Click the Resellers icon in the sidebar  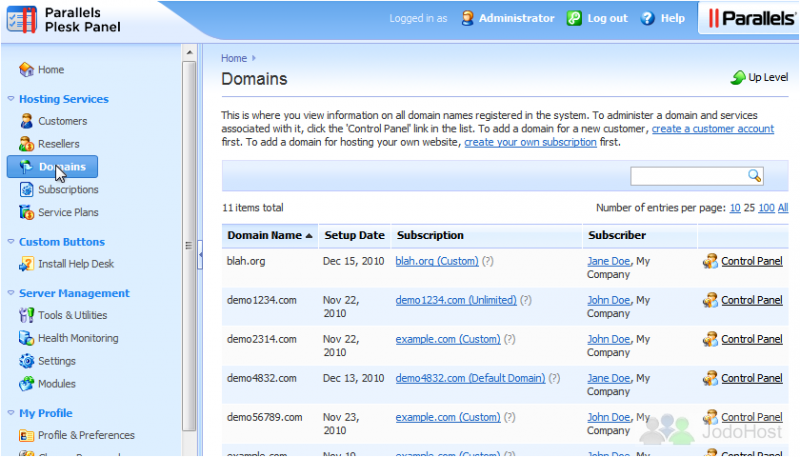point(26,144)
